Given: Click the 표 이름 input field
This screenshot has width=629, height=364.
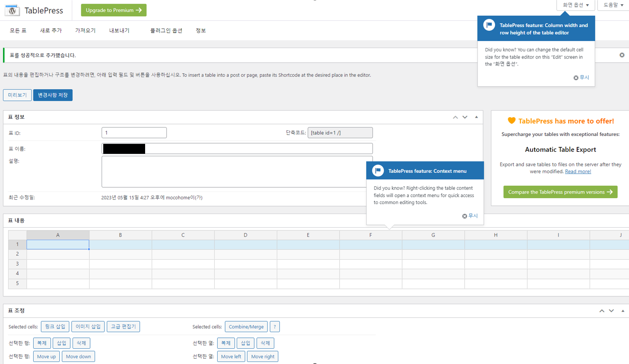Looking at the screenshot, I should [x=237, y=148].
